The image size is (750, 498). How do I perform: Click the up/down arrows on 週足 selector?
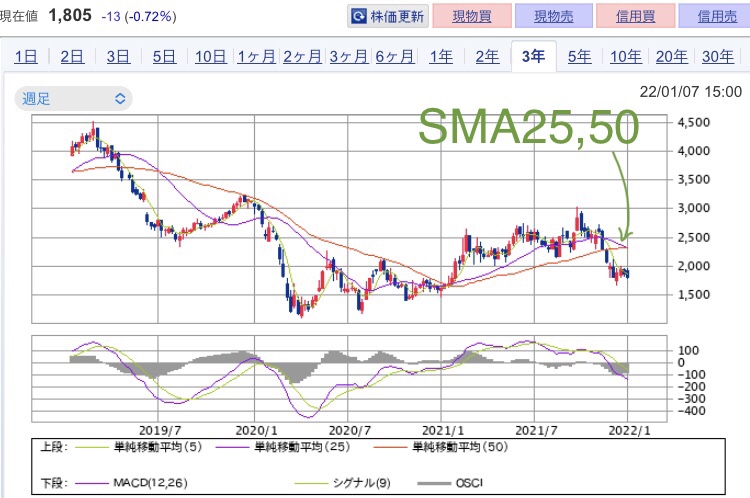click(x=120, y=99)
